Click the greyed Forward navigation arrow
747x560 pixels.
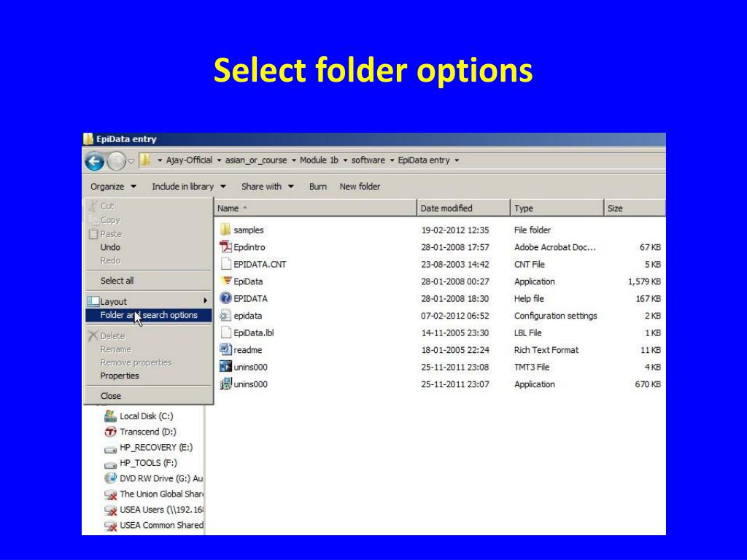116,161
